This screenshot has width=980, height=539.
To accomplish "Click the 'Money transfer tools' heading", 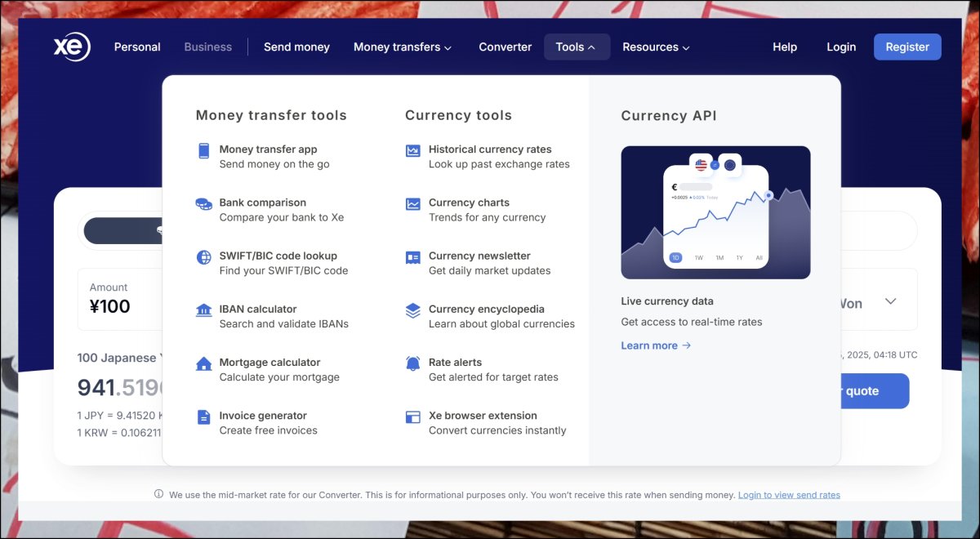I will click(x=271, y=115).
